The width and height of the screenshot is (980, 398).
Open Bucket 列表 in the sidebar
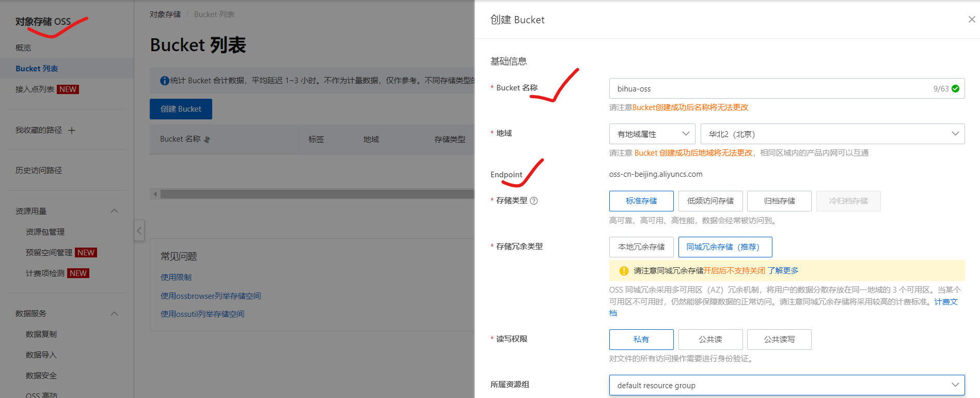37,68
